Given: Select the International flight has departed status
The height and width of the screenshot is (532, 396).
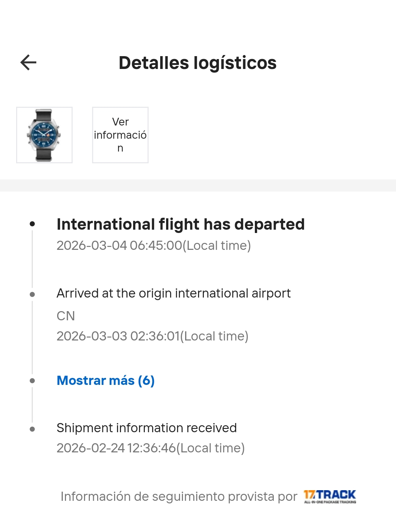Looking at the screenshot, I should pos(180,224).
